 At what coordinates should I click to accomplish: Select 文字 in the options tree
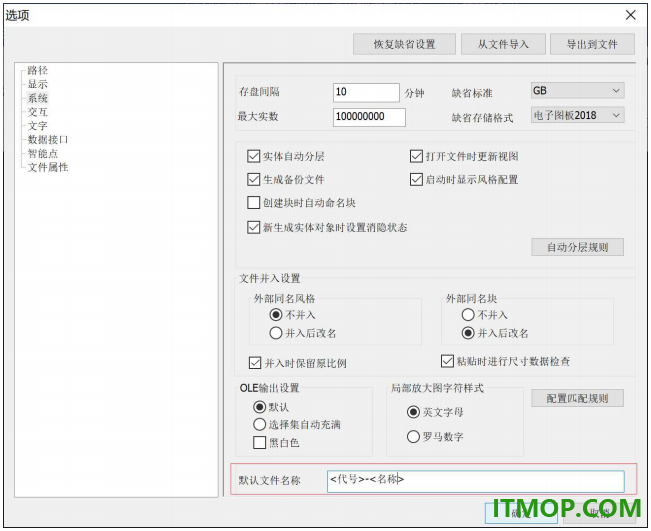[x=37, y=126]
